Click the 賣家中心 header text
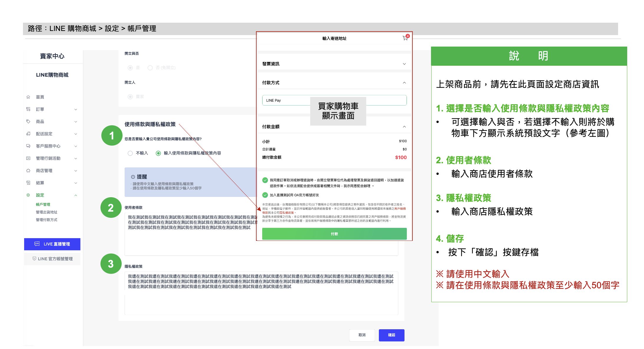The width and height of the screenshot is (644, 349). (52, 56)
